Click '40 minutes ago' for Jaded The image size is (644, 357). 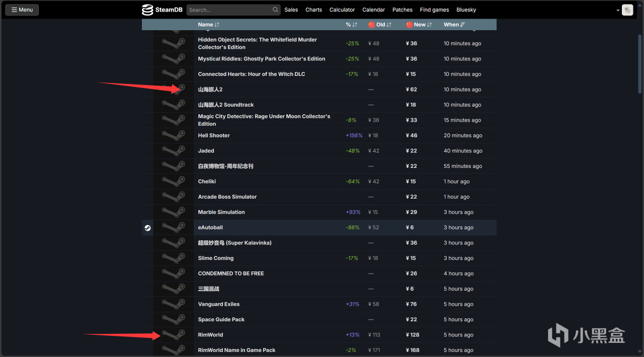[x=463, y=151]
